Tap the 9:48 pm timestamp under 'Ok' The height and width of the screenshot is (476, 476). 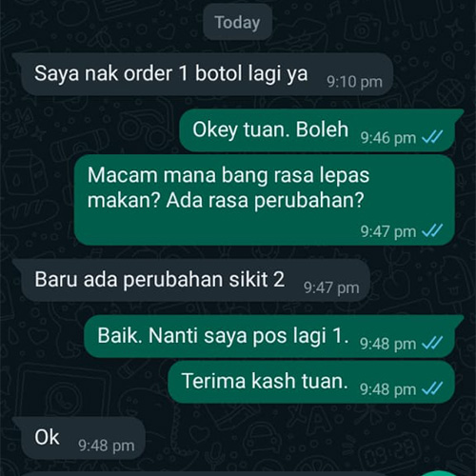(x=107, y=446)
